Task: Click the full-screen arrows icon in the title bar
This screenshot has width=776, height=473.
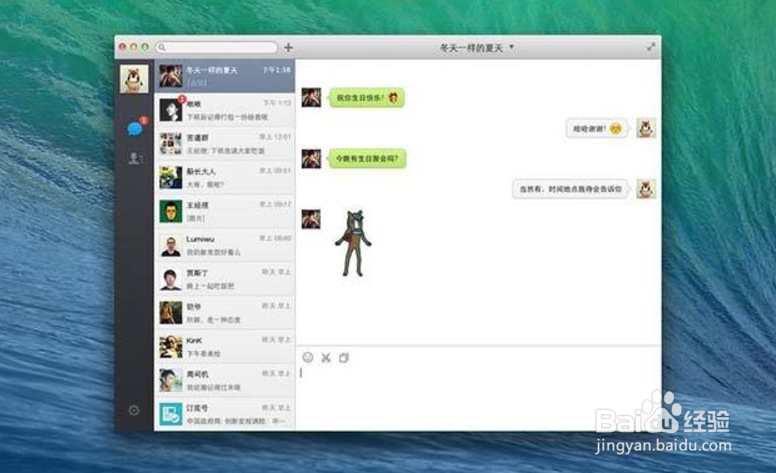Action: [x=651, y=47]
